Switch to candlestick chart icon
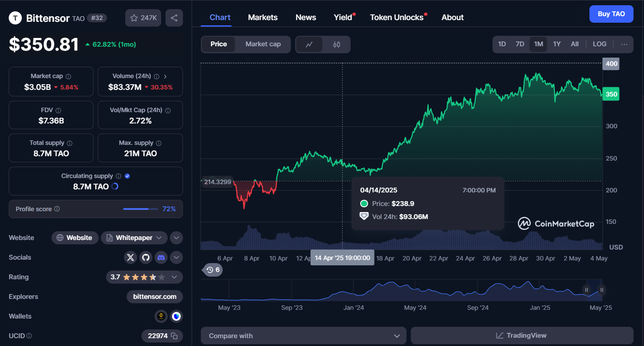The height and width of the screenshot is (346, 644). [x=337, y=45]
